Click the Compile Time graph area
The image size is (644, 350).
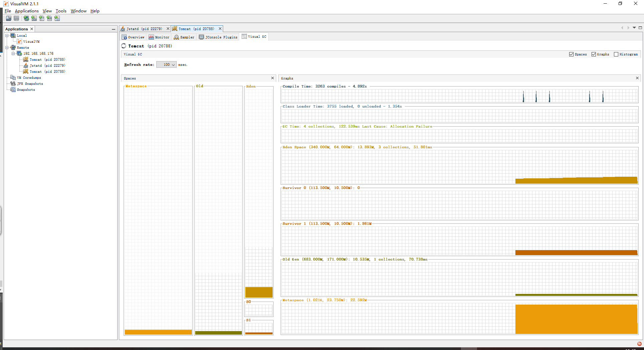tap(460, 96)
